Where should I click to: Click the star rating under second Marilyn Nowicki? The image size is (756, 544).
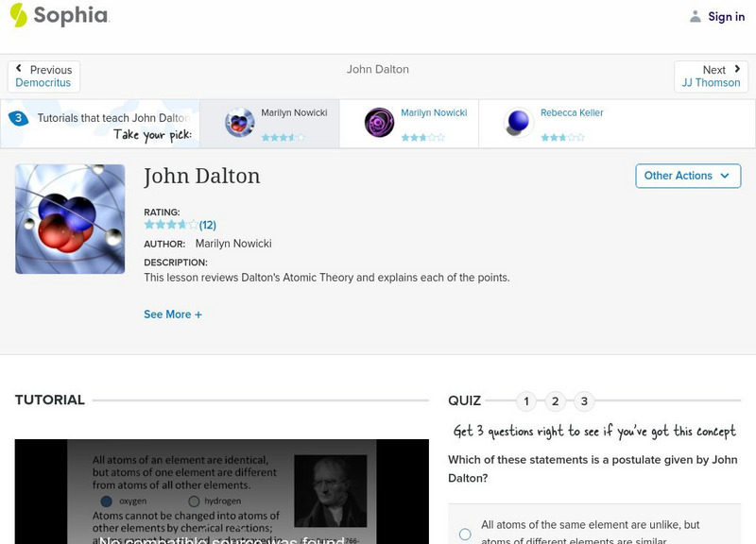tap(422, 137)
